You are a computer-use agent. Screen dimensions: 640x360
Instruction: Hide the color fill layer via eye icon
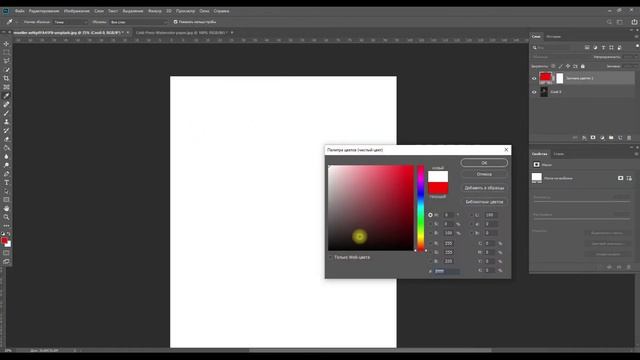click(534, 78)
